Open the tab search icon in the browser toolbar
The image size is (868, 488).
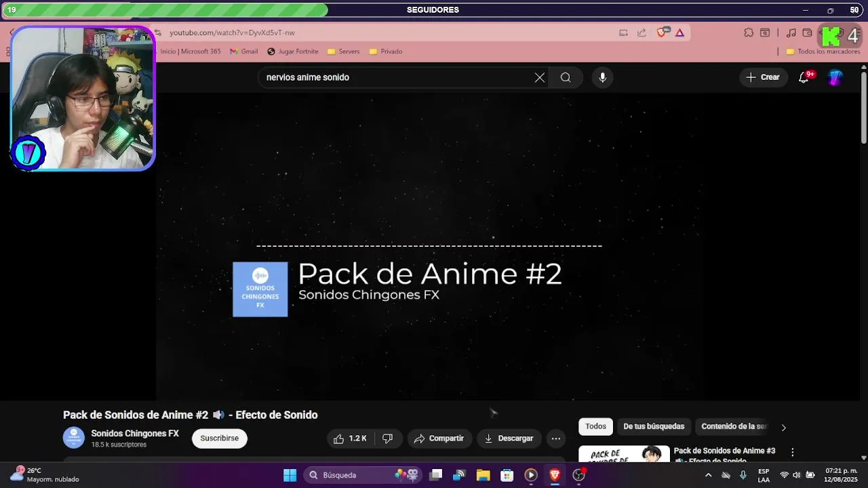pyautogui.click(x=765, y=33)
